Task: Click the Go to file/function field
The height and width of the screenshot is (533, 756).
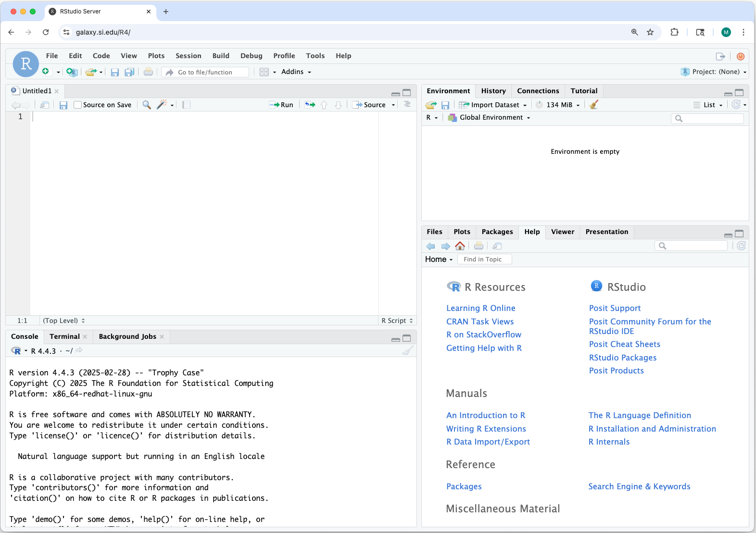Action: (205, 72)
